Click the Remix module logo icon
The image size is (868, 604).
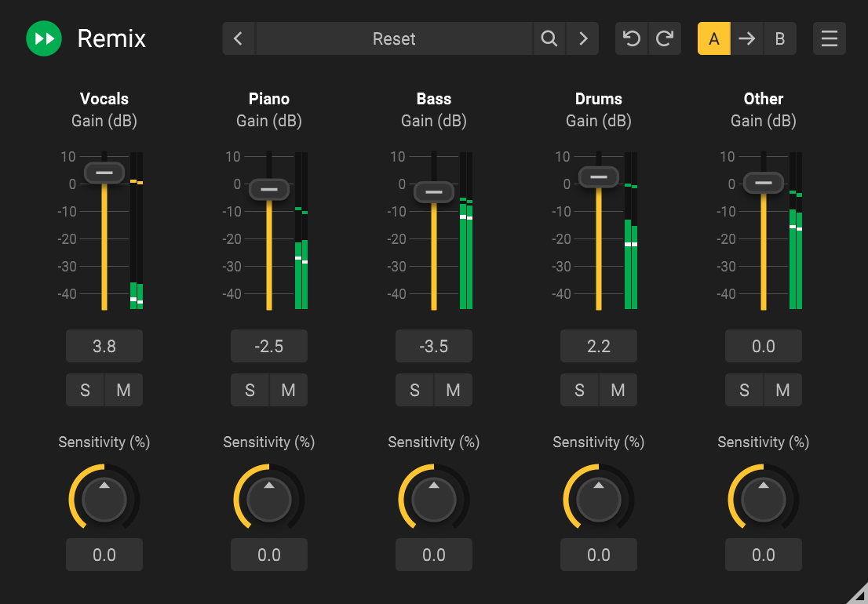[43, 38]
